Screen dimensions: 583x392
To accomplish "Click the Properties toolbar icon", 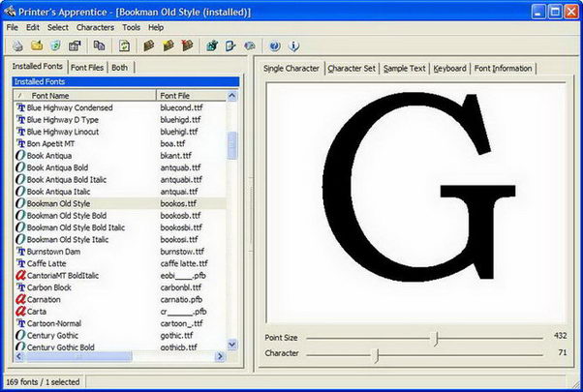I will click(x=75, y=45).
